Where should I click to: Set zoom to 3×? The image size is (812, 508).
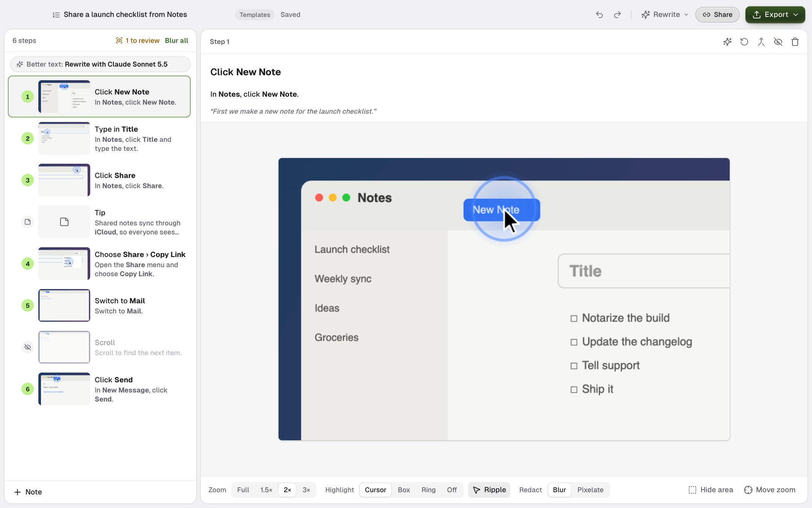click(x=306, y=490)
